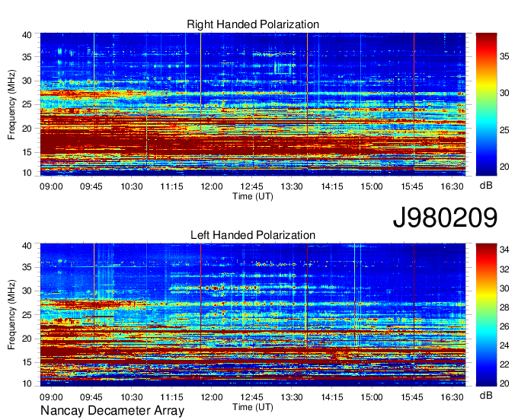Viewport: 518px width, 420px height.
Task: Click the 20 MHz frequency tick of Right Handed plot
Action: (x=27, y=129)
